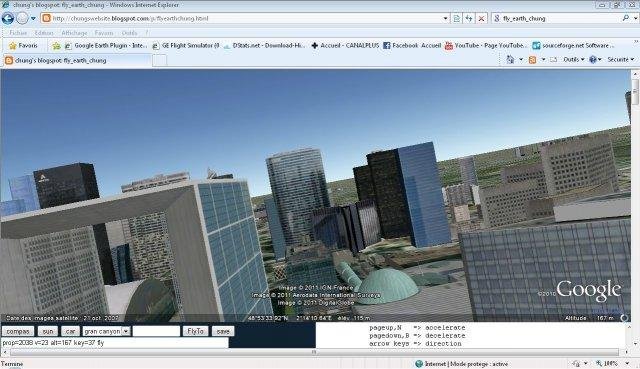Open the Edition menu

(x=44, y=33)
